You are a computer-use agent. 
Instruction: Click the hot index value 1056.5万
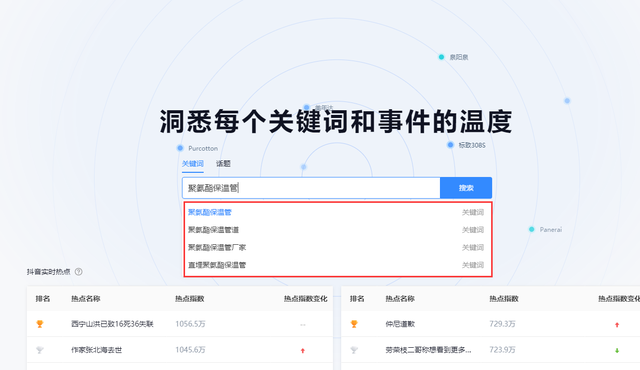(x=190, y=324)
